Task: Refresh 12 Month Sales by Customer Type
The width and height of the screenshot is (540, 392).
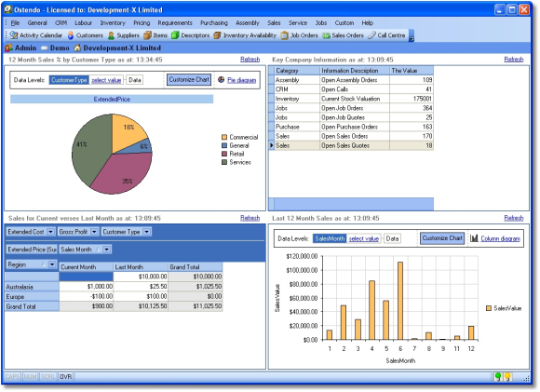Action: [x=250, y=60]
